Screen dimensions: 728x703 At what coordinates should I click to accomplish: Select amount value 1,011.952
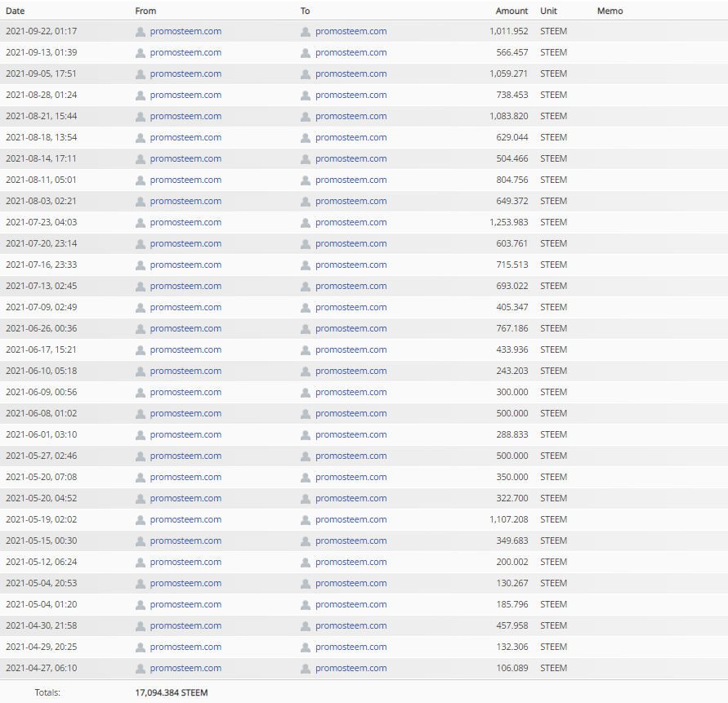coord(509,31)
